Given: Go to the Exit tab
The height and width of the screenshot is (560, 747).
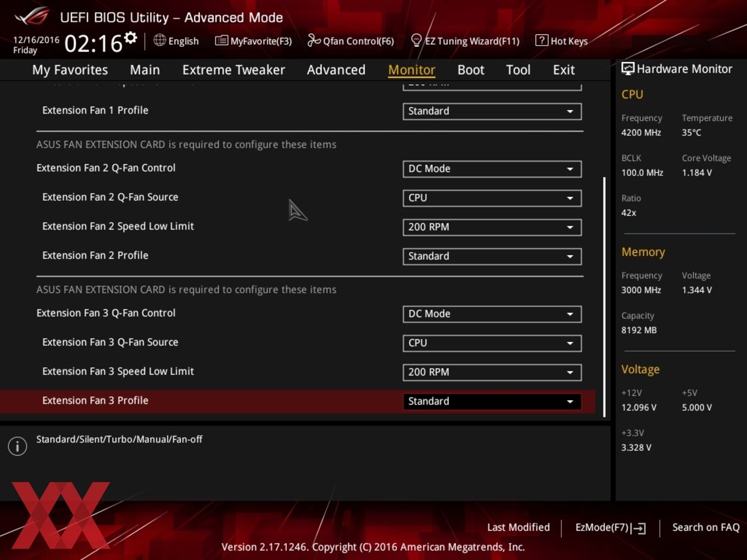Looking at the screenshot, I should tap(564, 70).
